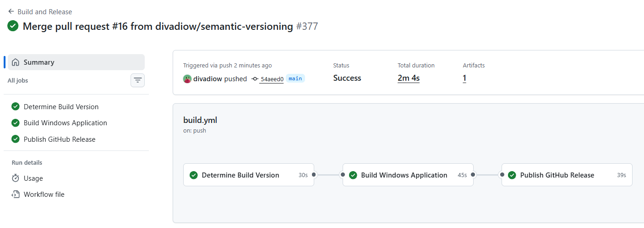Image resolution: width=644 pixels, height=228 pixels.
Task: Open the Workflow file page
Action: (44, 194)
